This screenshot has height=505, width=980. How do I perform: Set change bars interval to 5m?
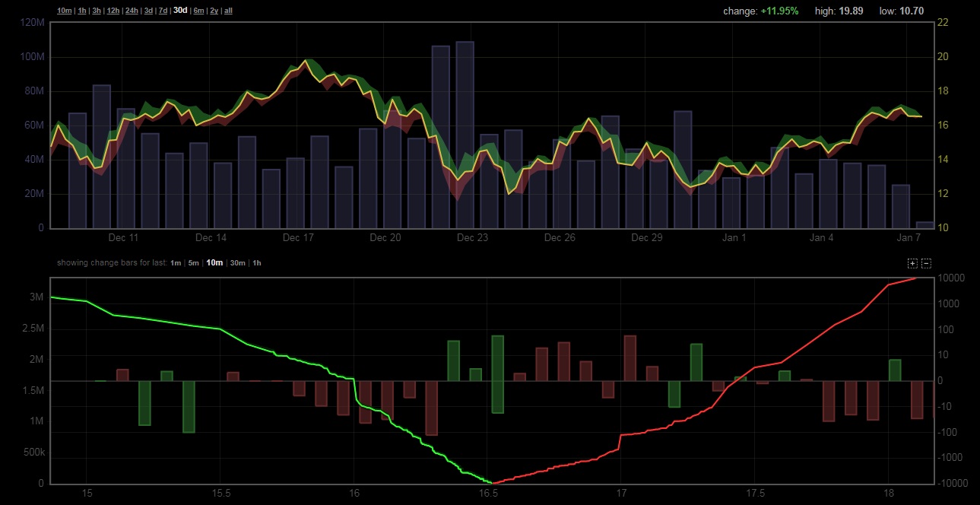[194, 263]
